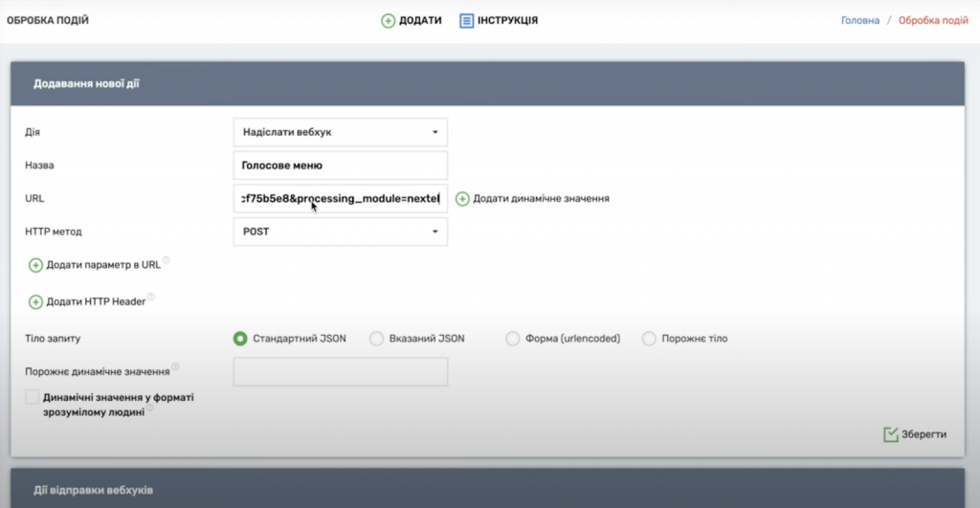Viewport: 980px width, 508px height.
Task: Select the Стандартний JSON radio button
Action: (x=240, y=339)
